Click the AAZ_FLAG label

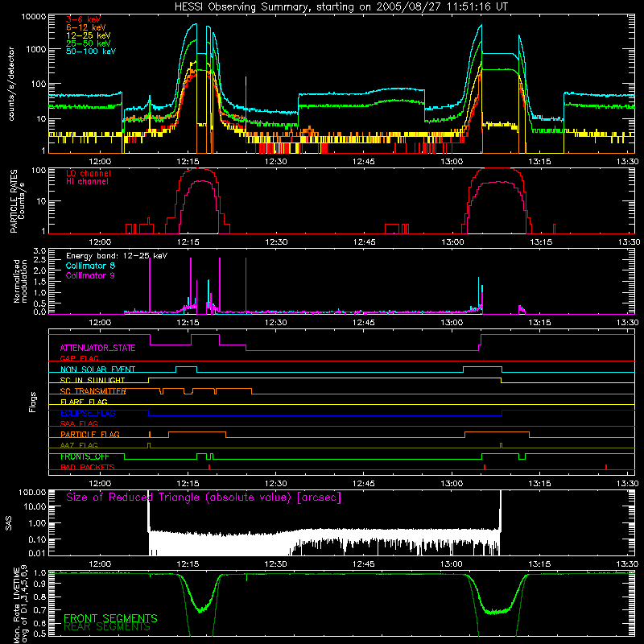[x=79, y=446]
